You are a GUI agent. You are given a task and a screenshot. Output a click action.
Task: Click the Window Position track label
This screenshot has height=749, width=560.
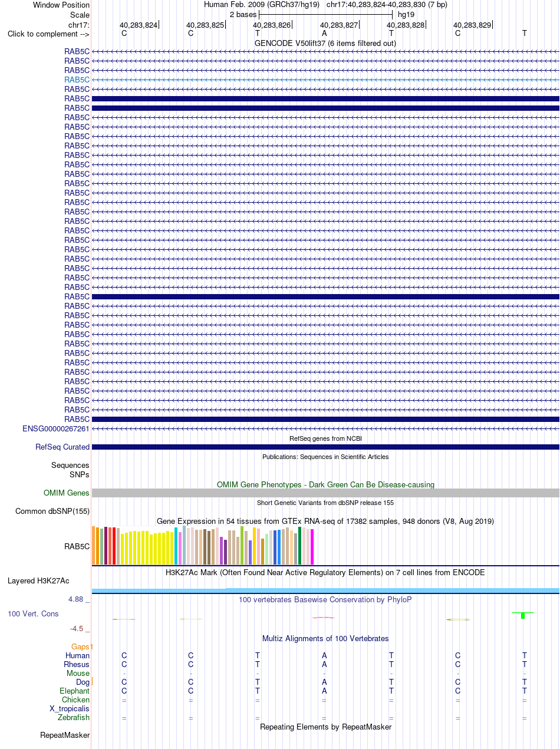(61, 5)
